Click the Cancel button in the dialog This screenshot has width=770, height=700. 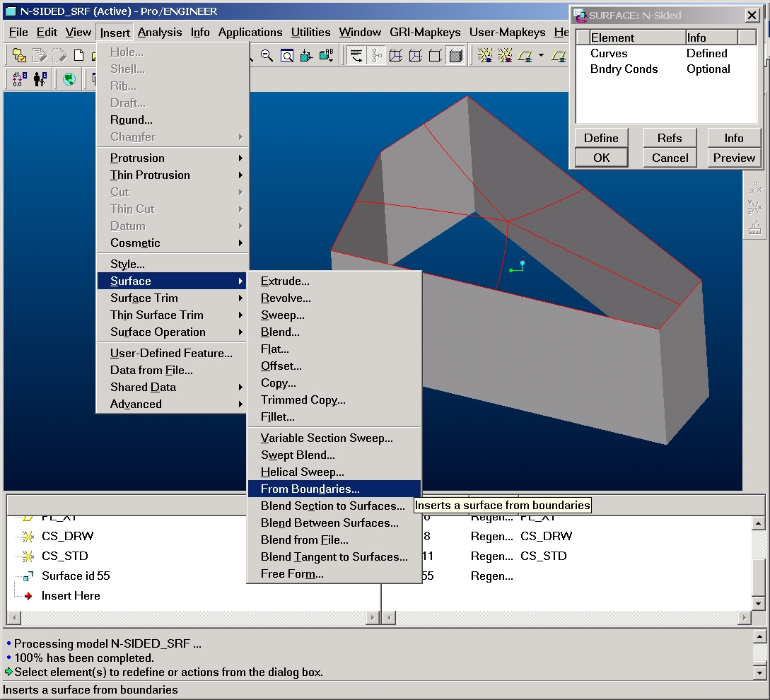(670, 158)
